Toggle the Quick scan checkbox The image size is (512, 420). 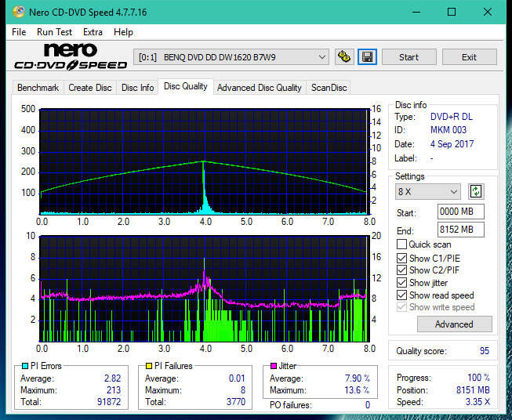point(401,244)
